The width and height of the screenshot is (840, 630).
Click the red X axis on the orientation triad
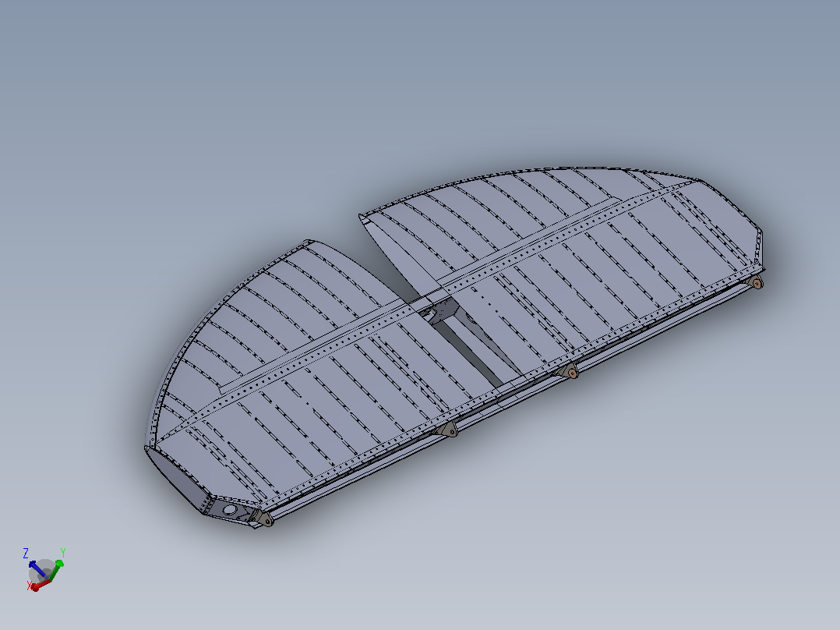[41, 585]
